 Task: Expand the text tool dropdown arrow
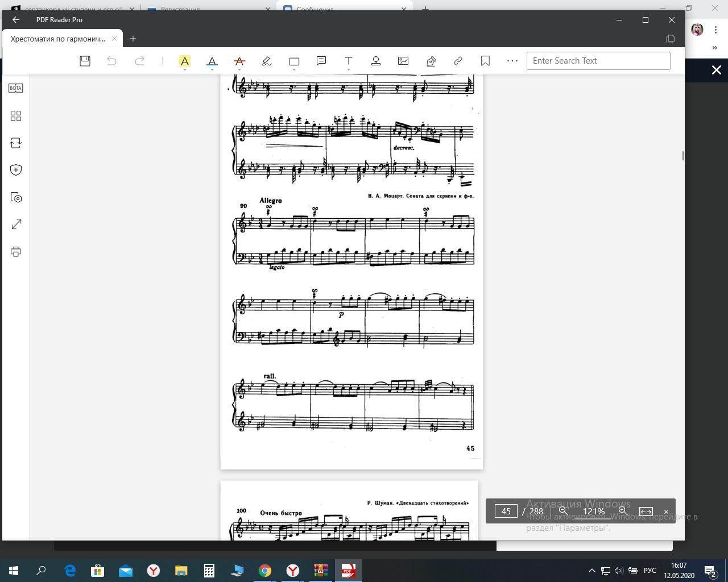point(349,69)
